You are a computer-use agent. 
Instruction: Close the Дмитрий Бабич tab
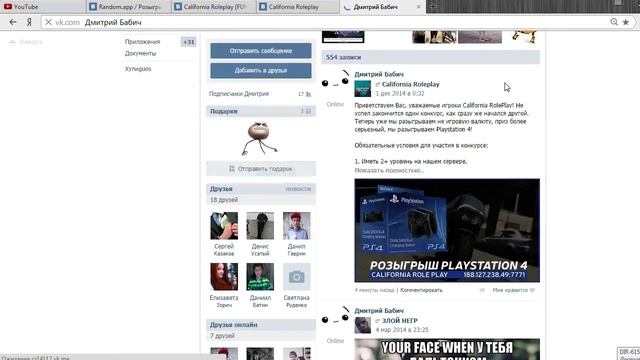pyautogui.click(x=418, y=7)
